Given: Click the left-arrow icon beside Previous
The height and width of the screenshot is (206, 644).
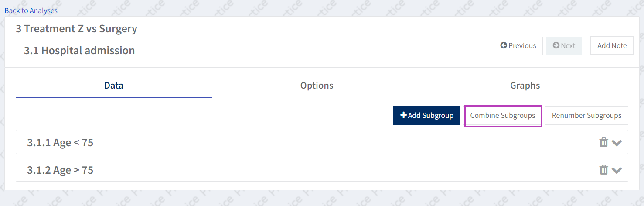Looking at the screenshot, I should click(504, 45).
